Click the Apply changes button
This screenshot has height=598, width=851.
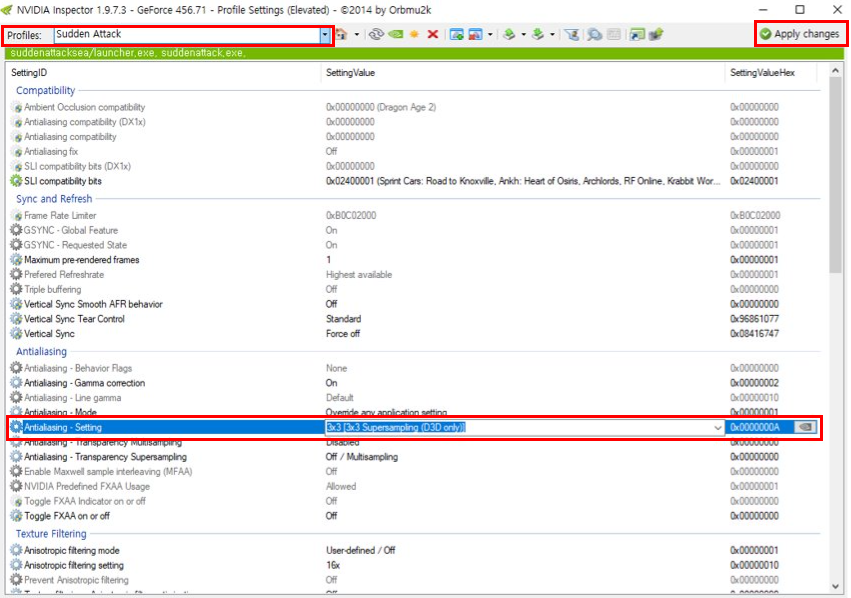799,34
